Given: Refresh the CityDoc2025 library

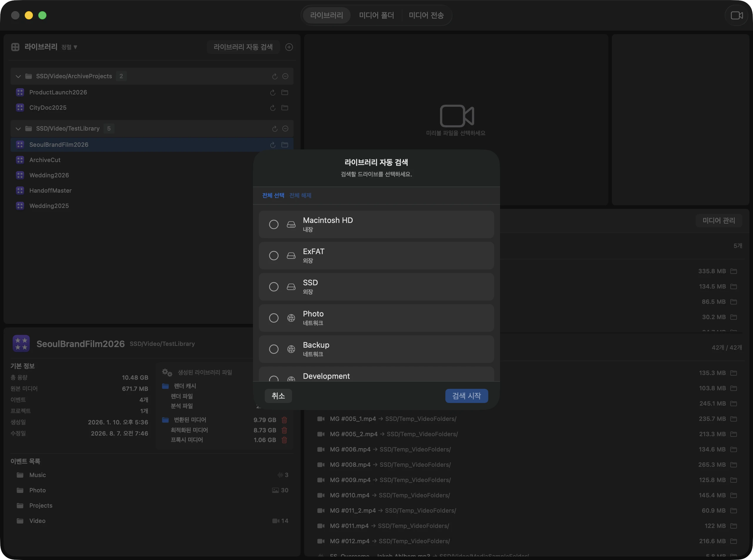Looking at the screenshot, I should (273, 108).
